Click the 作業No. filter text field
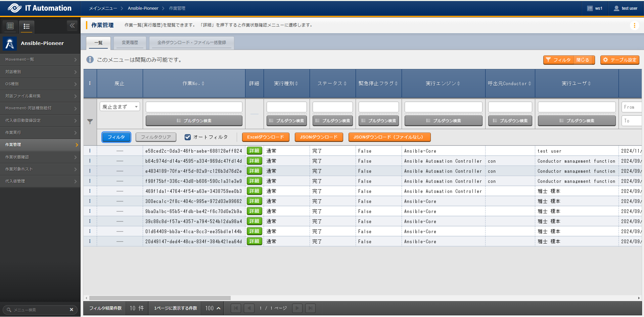The image size is (644, 317). [x=194, y=107]
